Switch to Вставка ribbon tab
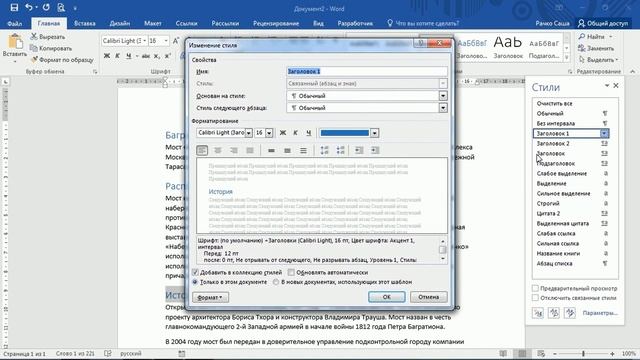The height and width of the screenshot is (360, 640). (85, 23)
